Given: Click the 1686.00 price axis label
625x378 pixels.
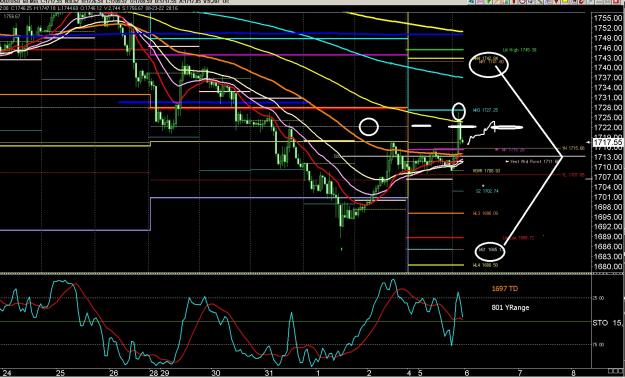Looking at the screenshot, I should click(x=608, y=246).
